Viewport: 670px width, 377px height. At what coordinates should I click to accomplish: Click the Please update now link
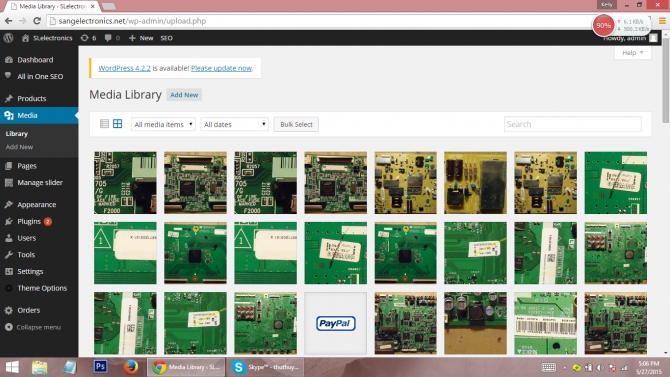[x=221, y=68]
